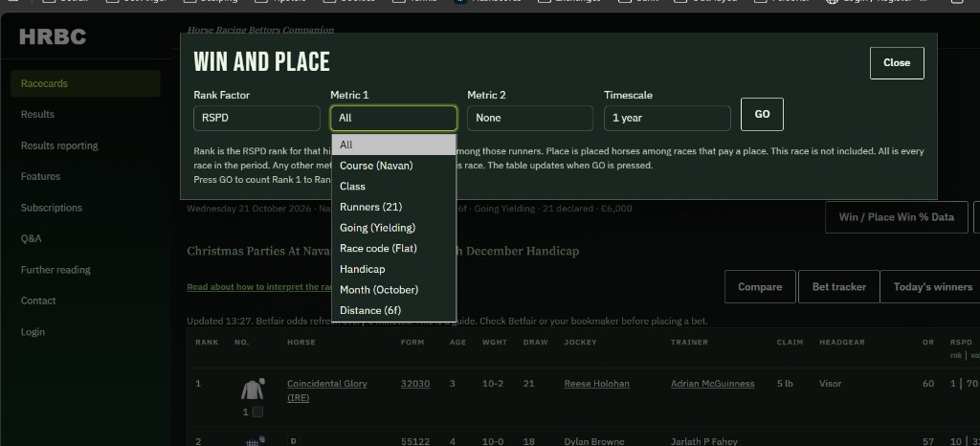Click the TRAINER column header
The width and height of the screenshot is (980, 446).
coord(689,343)
